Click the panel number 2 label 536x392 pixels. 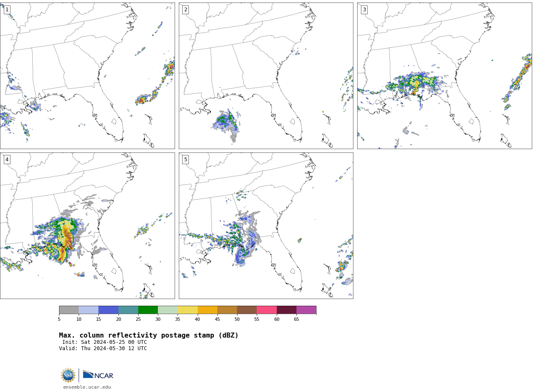point(186,10)
